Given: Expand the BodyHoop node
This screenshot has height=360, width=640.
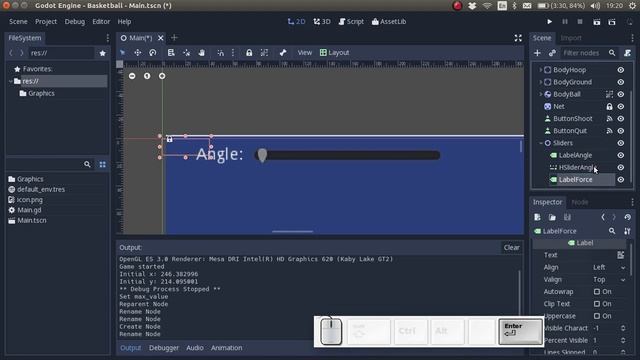Looking at the screenshot, I should point(541,70).
